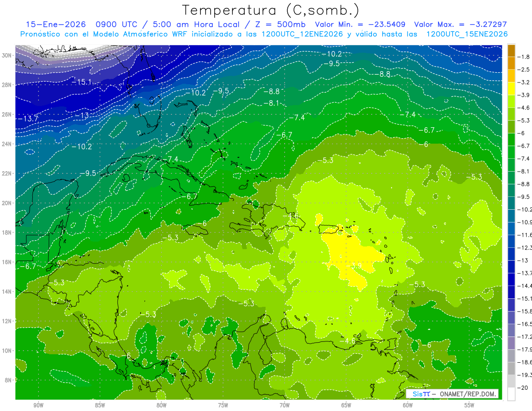
Task: Click the -15.8 colorbar label
Action: [x=526, y=311]
